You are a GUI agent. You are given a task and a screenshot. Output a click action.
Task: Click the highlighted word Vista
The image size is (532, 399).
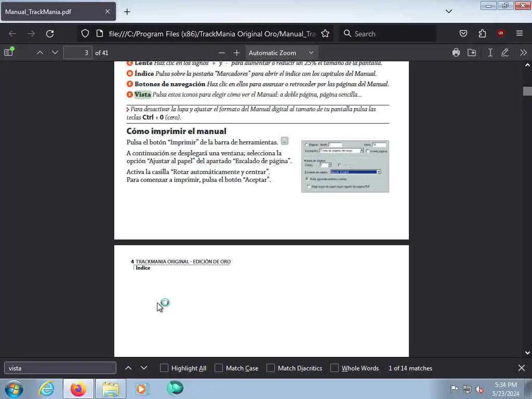tap(142, 95)
